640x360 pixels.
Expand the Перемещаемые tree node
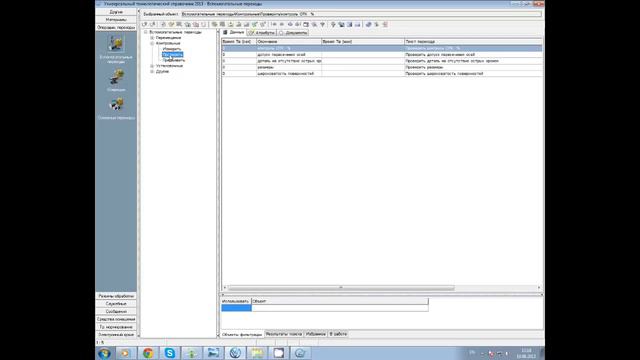tap(152, 38)
